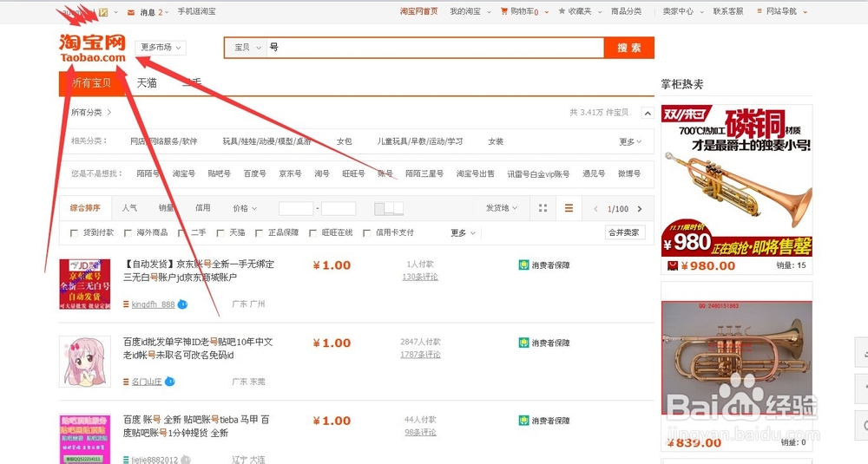868x464 pixels.
Task: Open 1787条评论 reviews link
Action: click(420, 355)
